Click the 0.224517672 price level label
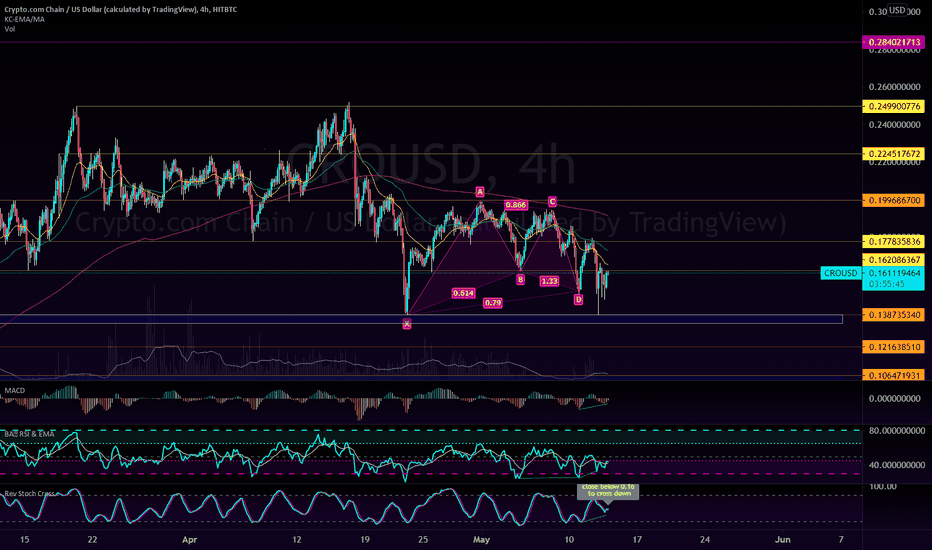The width and height of the screenshot is (932, 550). 893,153
